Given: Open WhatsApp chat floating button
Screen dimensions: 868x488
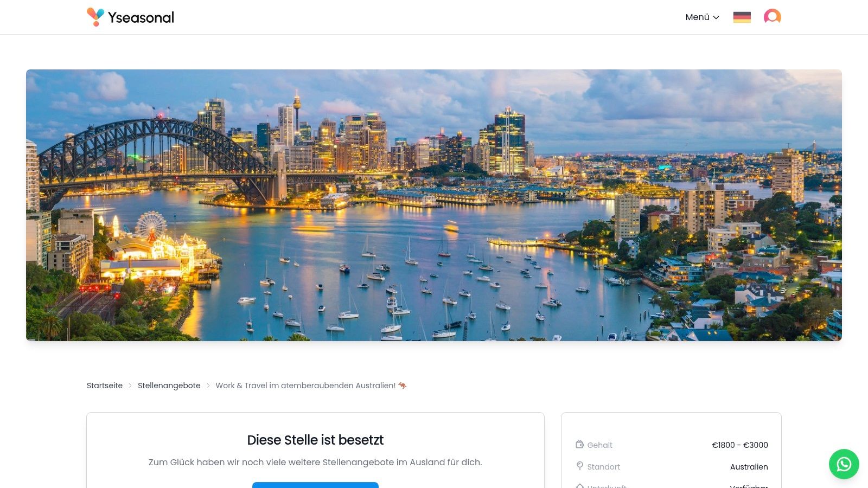Looking at the screenshot, I should point(844,464).
